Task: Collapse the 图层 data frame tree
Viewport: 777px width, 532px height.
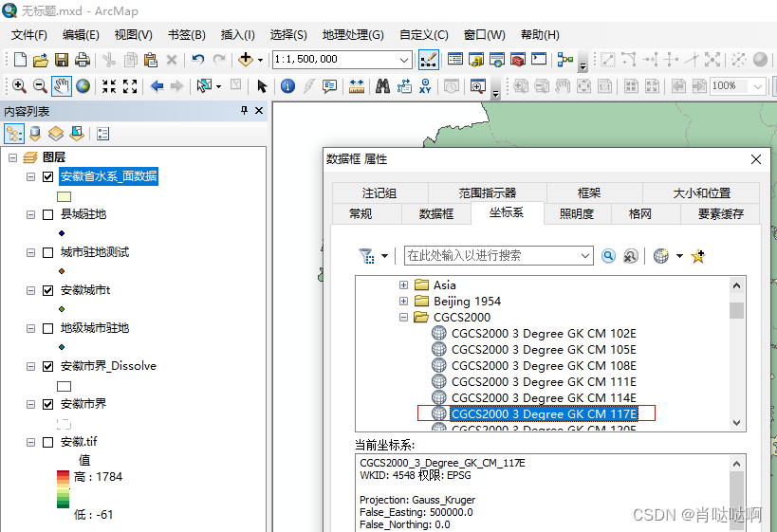Action: coord(13,157)
